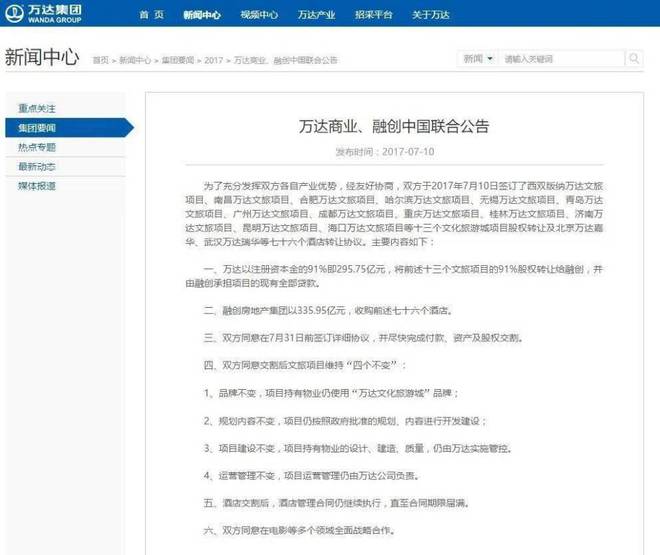
Task: Click the line 1、品牌不变
Action: pyautogui.click(x=331, y=393)
